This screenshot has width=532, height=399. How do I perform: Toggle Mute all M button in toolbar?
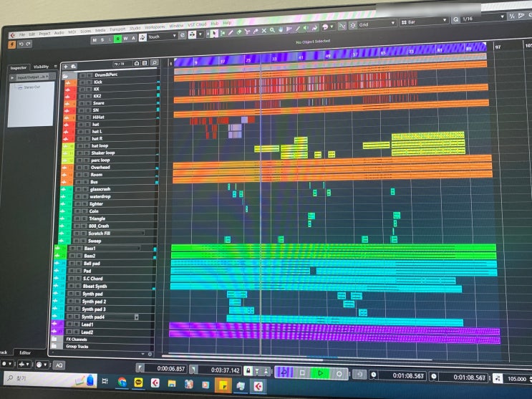95,40
